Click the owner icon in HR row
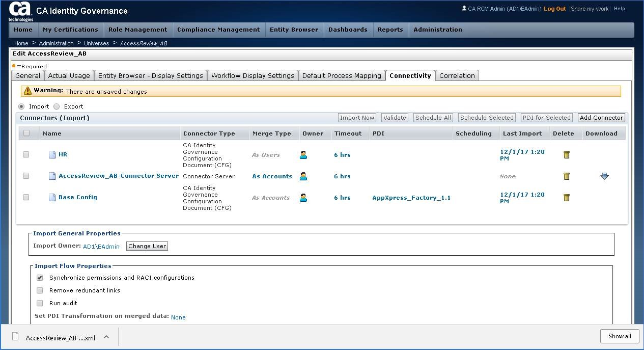This screenshot has width=644, height=350. 303,155
